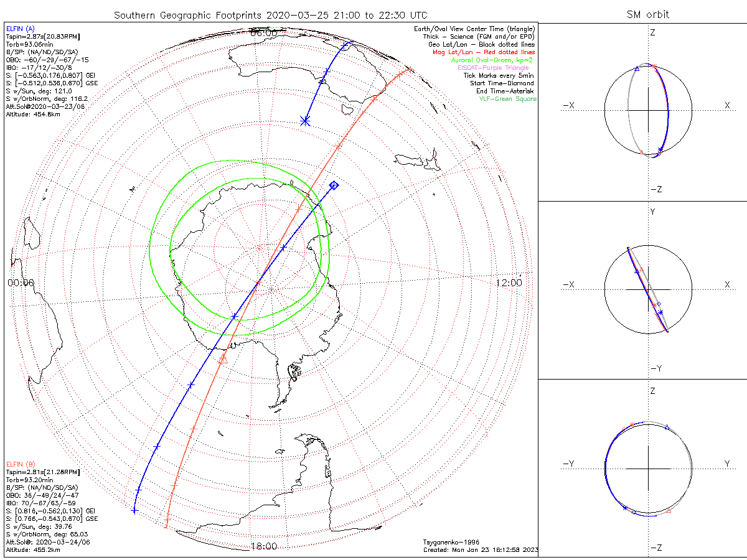Viewport: 747px width, 560px height.
Task: Click 'OBO: -60/-29/-67/-15' text
Action: click(47, 60)
